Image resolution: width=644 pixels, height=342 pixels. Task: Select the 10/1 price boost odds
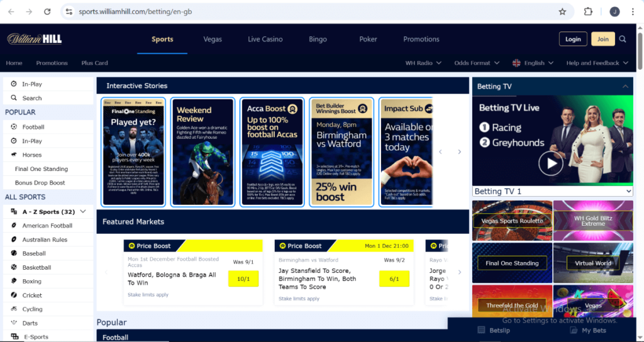coord(243,279)
